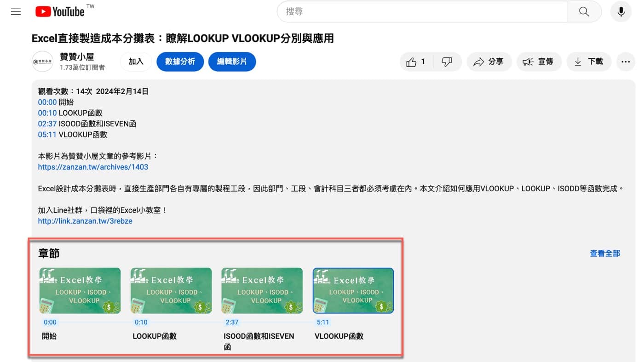Start voice search with microphone icon
Image resolution: width=644 pixels, height=362 pixels.
(621, 11)
